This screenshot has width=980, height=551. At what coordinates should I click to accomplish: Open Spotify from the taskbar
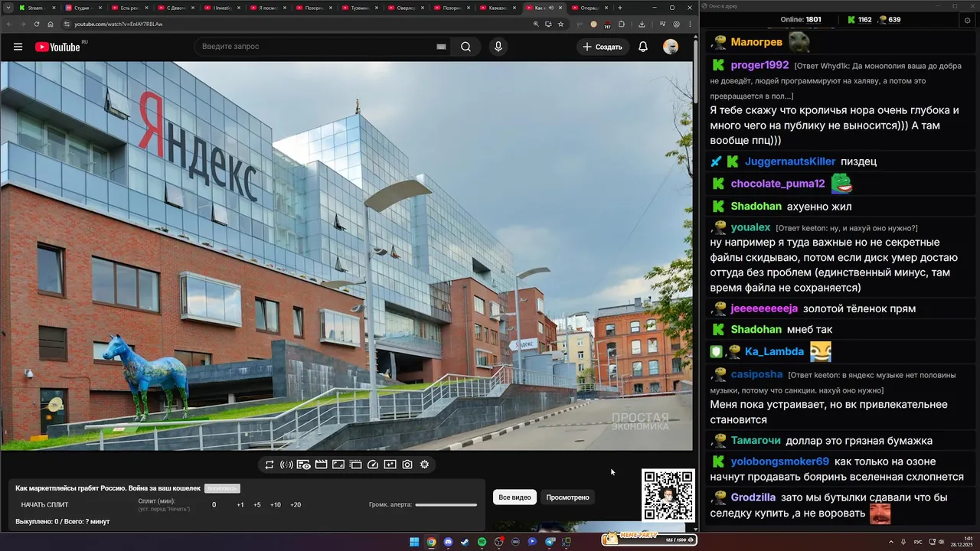coord(482,542)
